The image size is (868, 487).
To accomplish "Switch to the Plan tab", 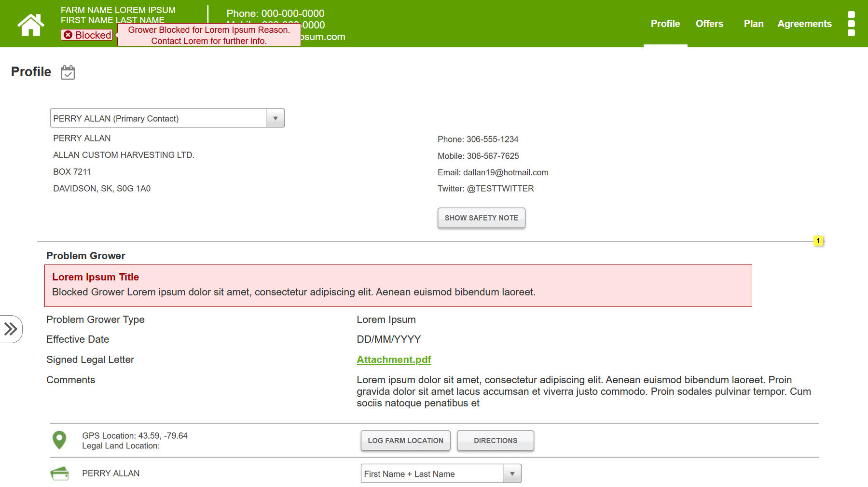I will click(753, 24).
